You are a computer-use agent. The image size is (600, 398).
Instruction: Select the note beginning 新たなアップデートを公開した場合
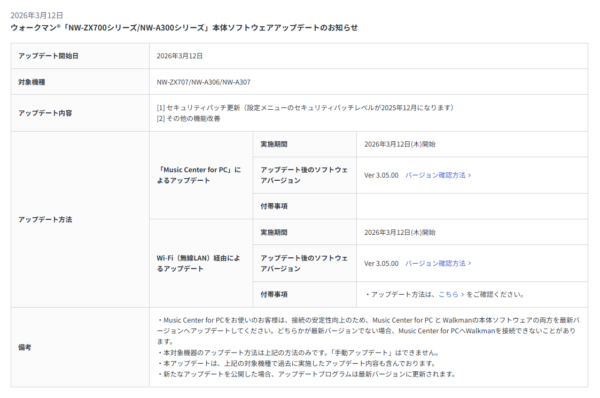click(x=307, y=374)
